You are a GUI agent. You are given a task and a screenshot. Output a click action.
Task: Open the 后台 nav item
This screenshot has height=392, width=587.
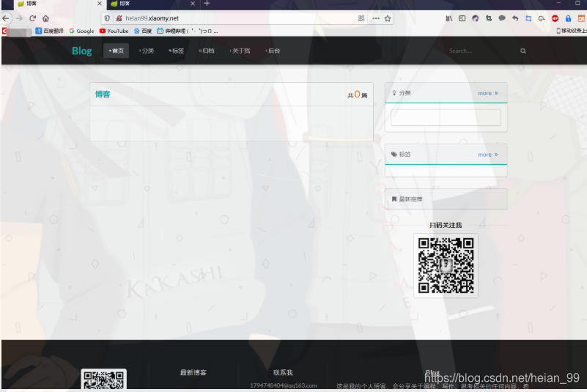(273, 51)
